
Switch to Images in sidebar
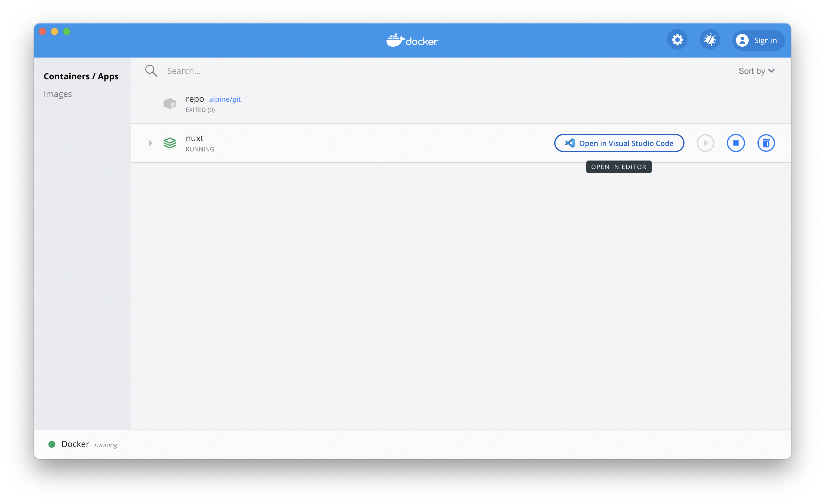tap(58, 94)
